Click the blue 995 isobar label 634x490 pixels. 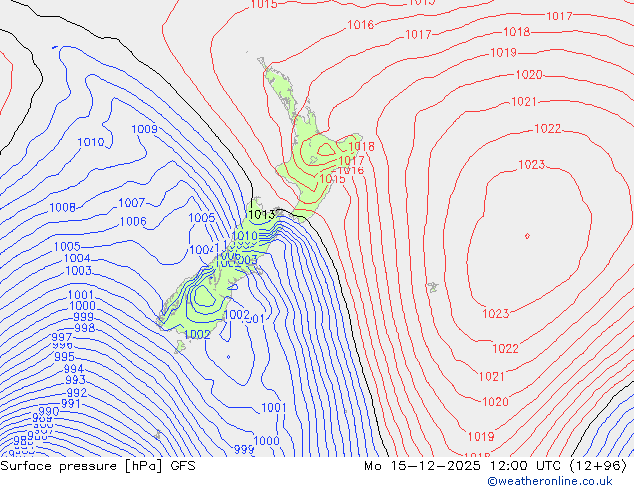(x=64, y=357)
